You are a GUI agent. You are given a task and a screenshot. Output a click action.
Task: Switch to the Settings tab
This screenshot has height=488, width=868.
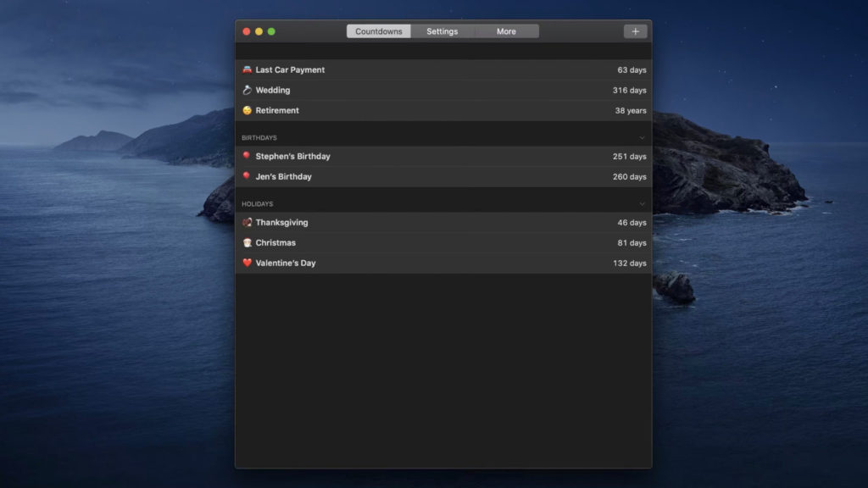442,30
